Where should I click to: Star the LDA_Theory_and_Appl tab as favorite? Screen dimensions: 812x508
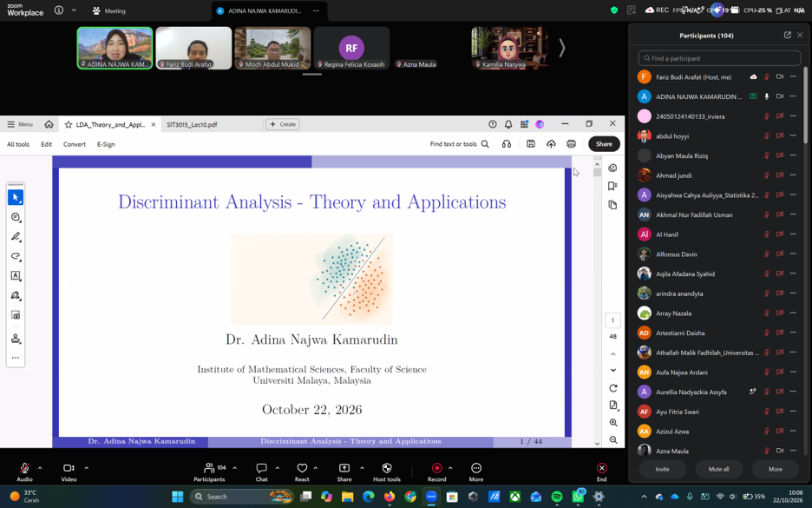69,124
